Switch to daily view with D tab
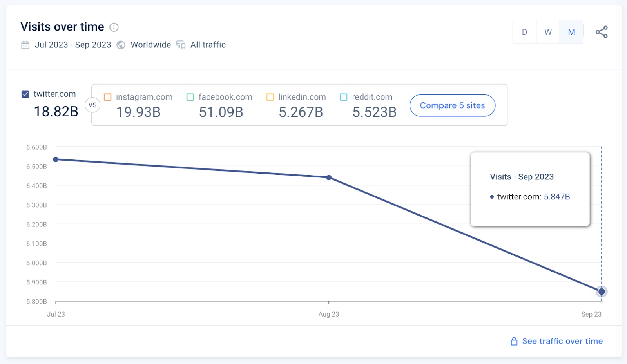Image resolution: width=627 pixels, height=364 pixels. (524, 32)
